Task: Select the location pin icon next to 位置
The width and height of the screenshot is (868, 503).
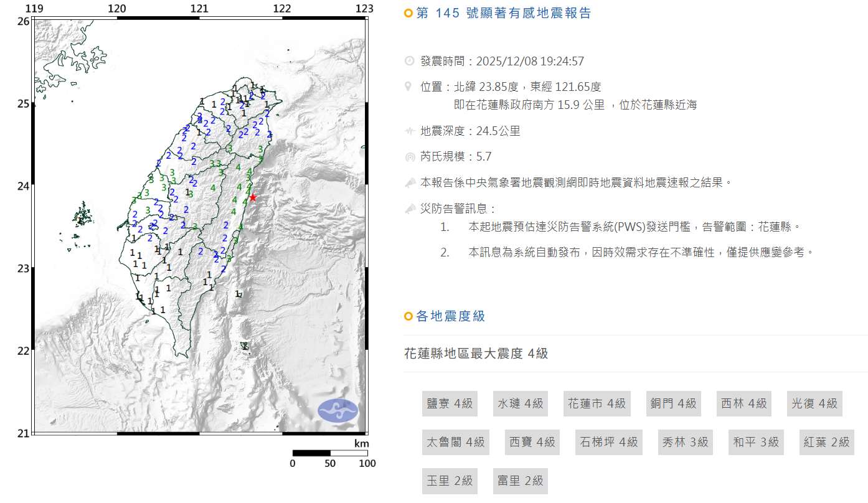Action: point(409,86)
